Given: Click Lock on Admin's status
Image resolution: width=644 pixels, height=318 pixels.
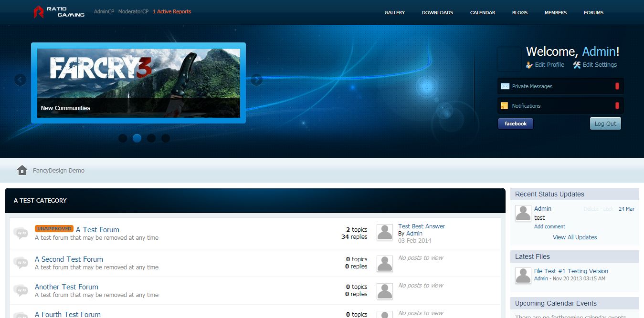Looking at the screenshot, I should [608, 209].
